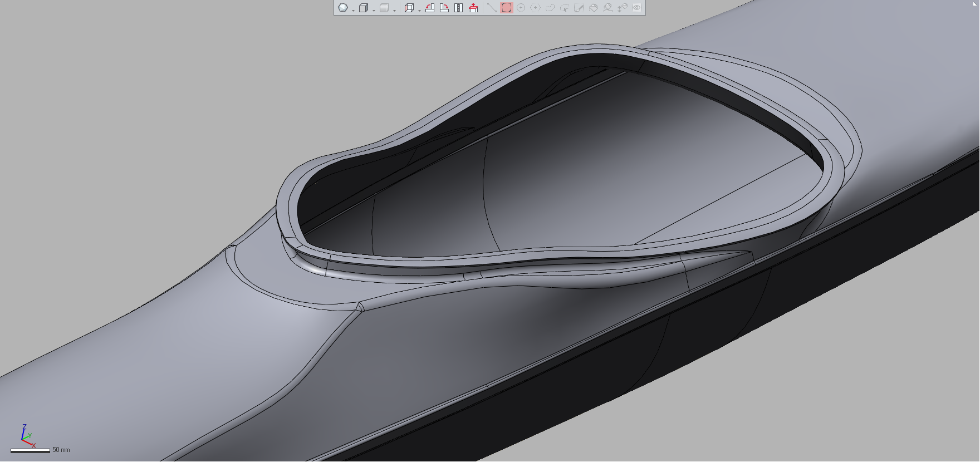Choose the dashed hexagon polygon selection tool
Viewport: 980px width, 462px height.
tap(535, 8)
